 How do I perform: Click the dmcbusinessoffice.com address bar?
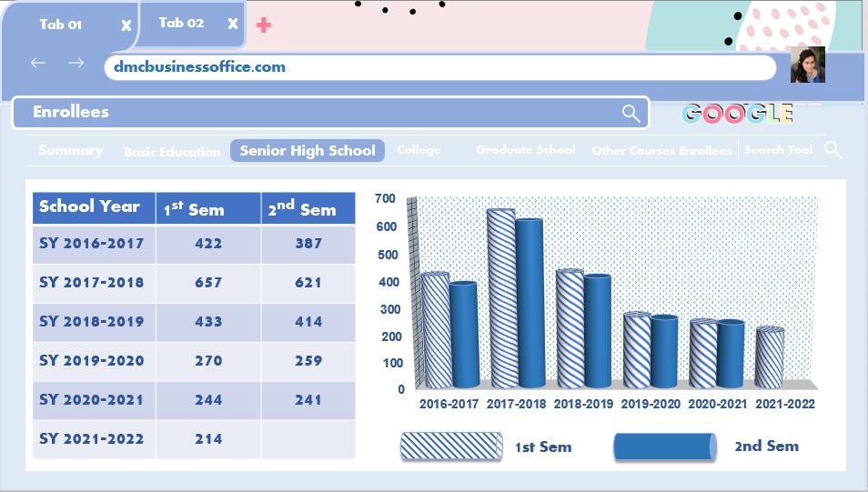pyautogui.click(x=440, y=67)
